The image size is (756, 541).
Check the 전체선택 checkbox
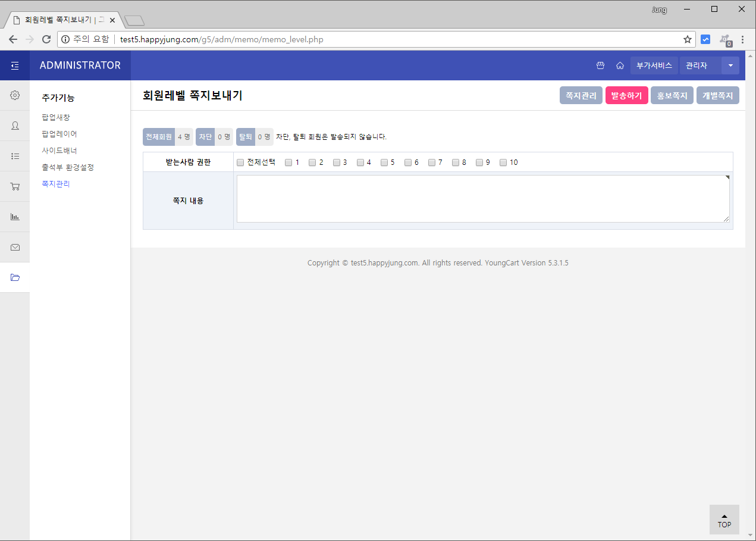coord(240,162)
